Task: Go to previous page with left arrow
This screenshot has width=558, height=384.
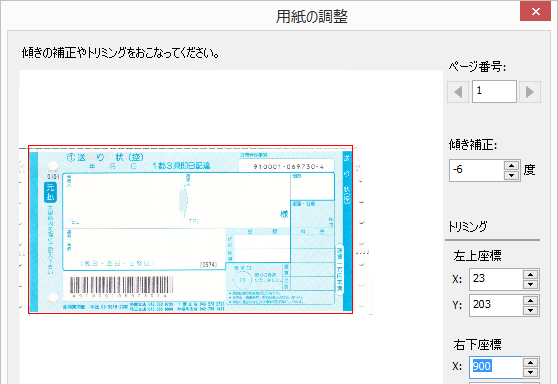Action: [x=458, y=92]
